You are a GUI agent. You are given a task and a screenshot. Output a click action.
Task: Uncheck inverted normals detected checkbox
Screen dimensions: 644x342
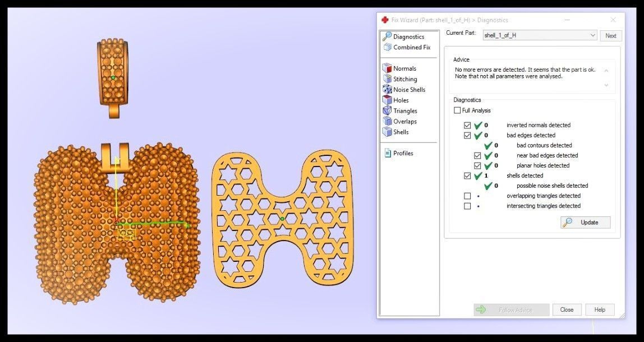467,125
